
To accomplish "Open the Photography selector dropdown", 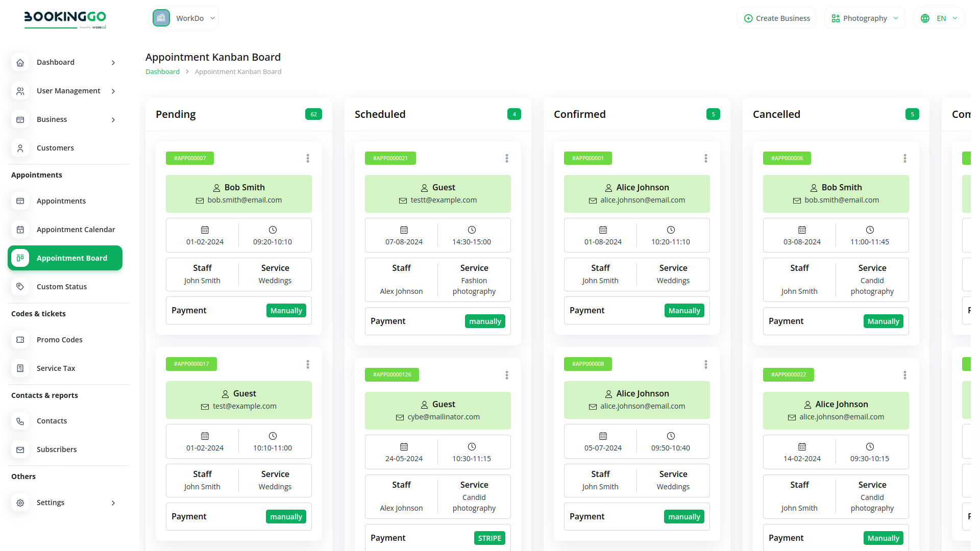I will coord(865,18).
